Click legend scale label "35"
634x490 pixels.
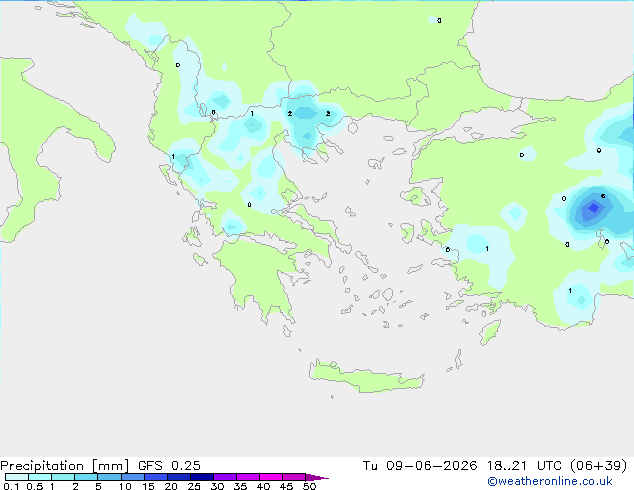click(x=240, y=486)
